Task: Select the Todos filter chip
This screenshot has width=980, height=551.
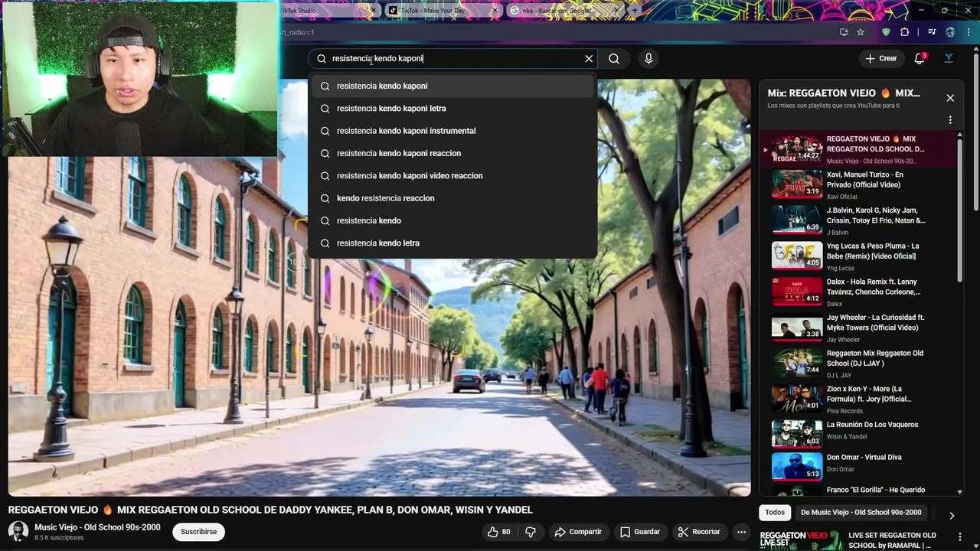Action: coord(775,512)
